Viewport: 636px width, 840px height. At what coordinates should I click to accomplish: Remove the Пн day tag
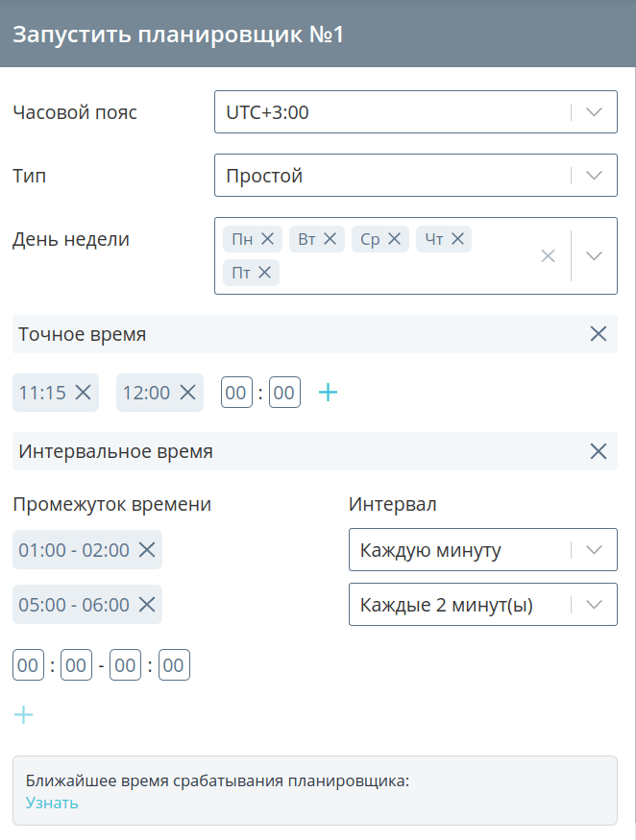267,239
